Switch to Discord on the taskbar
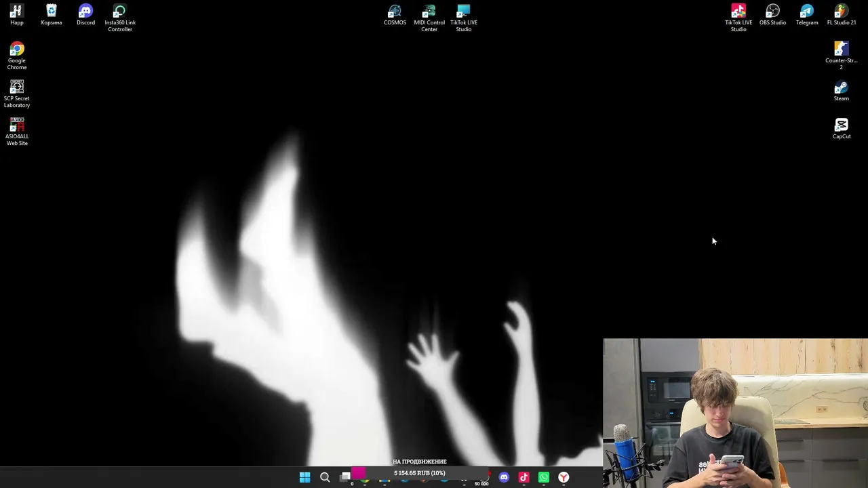This screenshot has width=868, height=488. [504, 477]
